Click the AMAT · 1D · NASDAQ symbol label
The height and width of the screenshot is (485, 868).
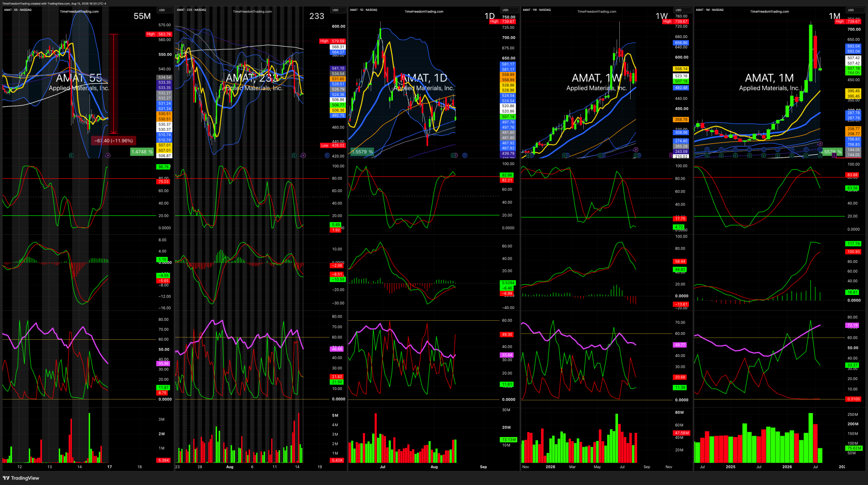click(363, 10)
